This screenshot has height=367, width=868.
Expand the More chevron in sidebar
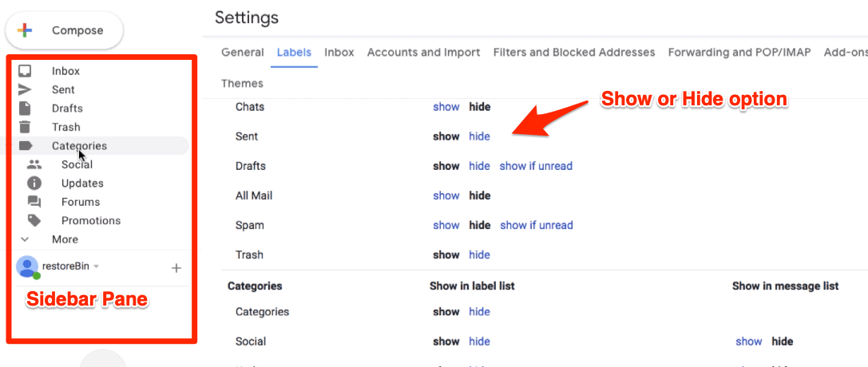click(x=25, y=239)
